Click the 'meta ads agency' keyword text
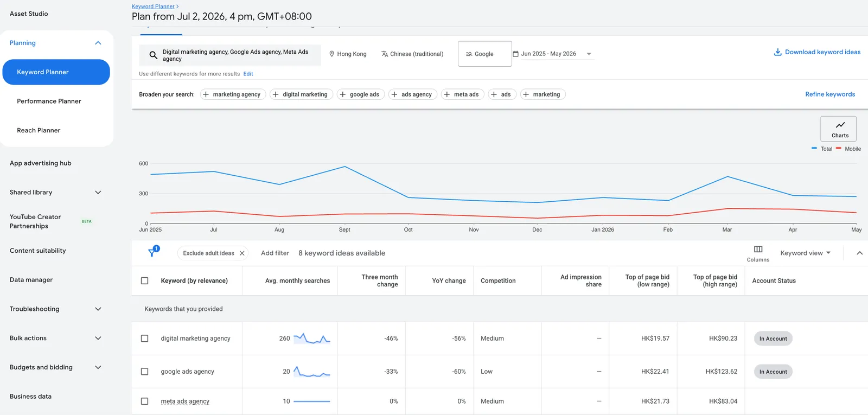 185,401
